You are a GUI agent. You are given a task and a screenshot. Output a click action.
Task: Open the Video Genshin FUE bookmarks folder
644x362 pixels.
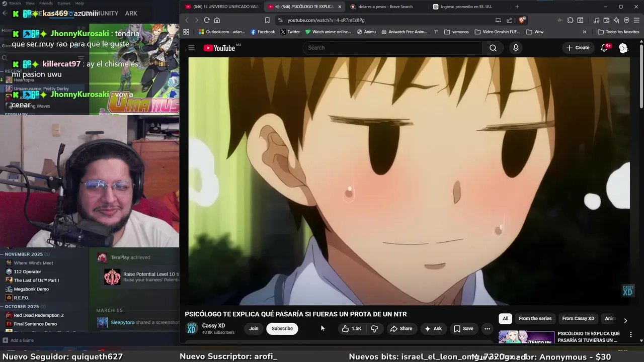click(497, 32)
